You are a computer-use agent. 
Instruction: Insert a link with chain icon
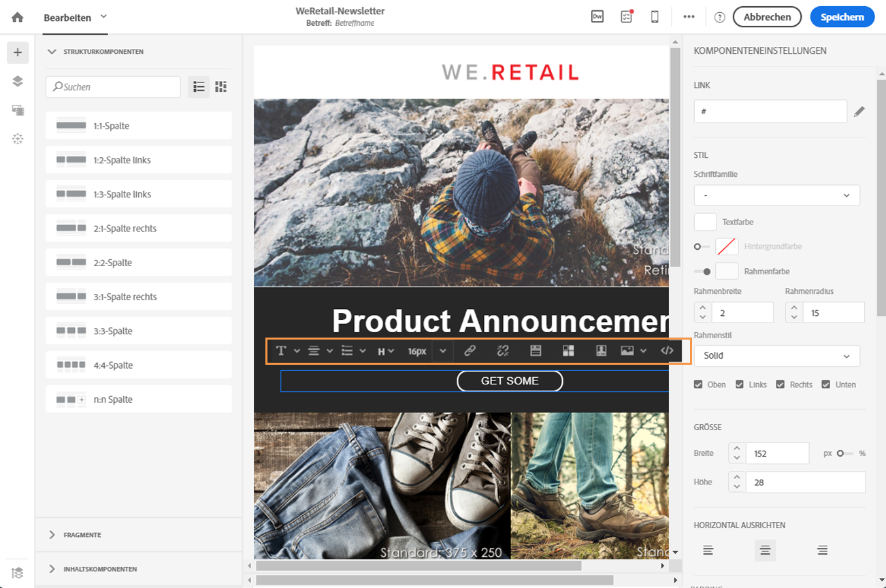[x=470, y=350]
